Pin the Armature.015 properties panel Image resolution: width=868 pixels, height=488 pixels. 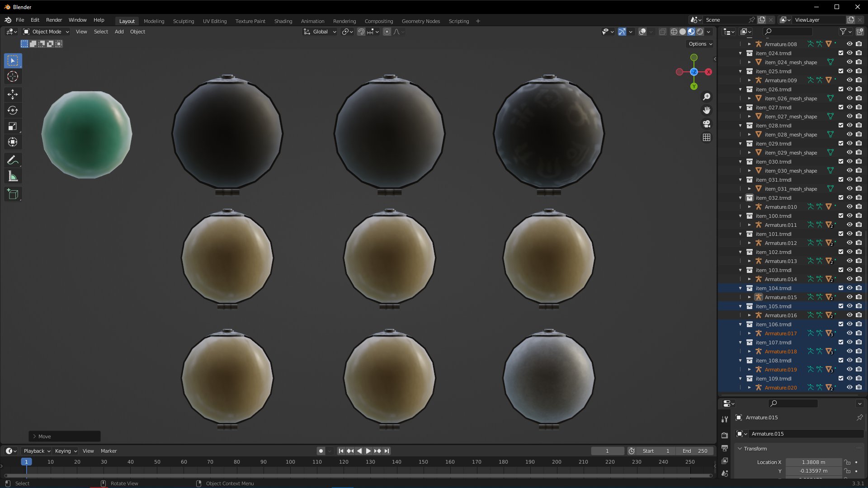tap(859, 418)
